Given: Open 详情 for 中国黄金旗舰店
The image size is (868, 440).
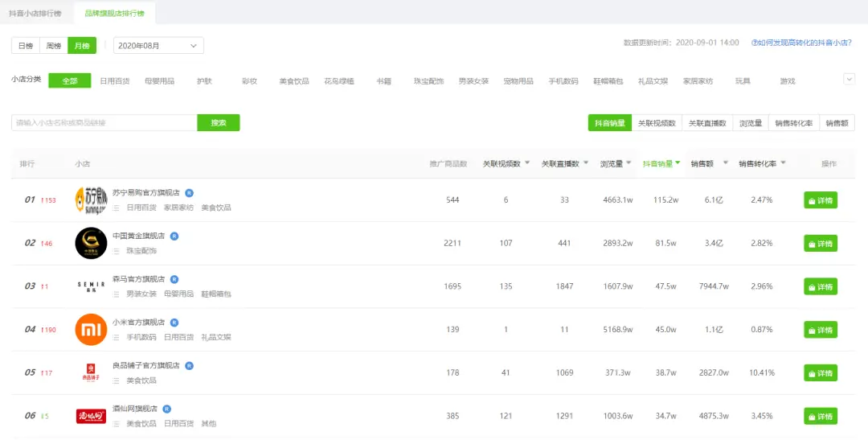Looking at the screenshot, I should pyautogui.click(x=821, y=243).
